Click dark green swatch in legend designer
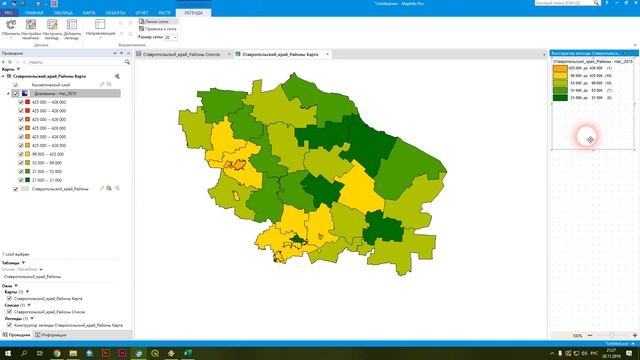The height and width of the screenshot is (360, 640). pyautogui.click(x=560, y=98)
